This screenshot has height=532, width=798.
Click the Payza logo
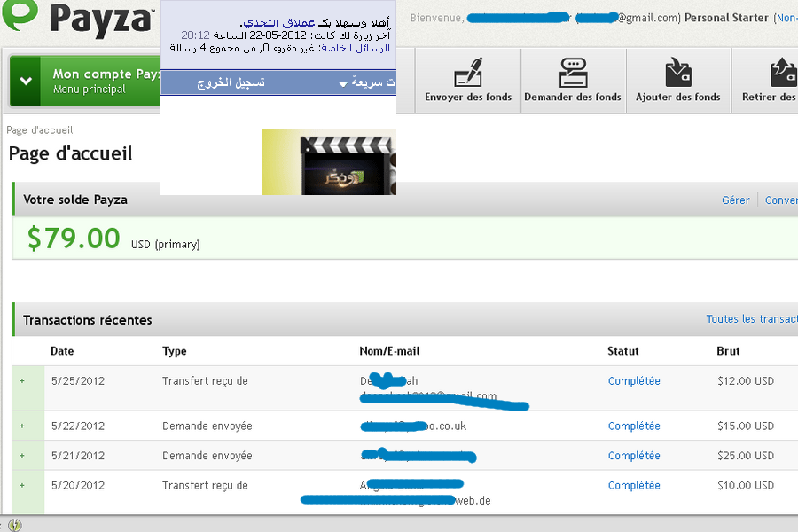78,18
